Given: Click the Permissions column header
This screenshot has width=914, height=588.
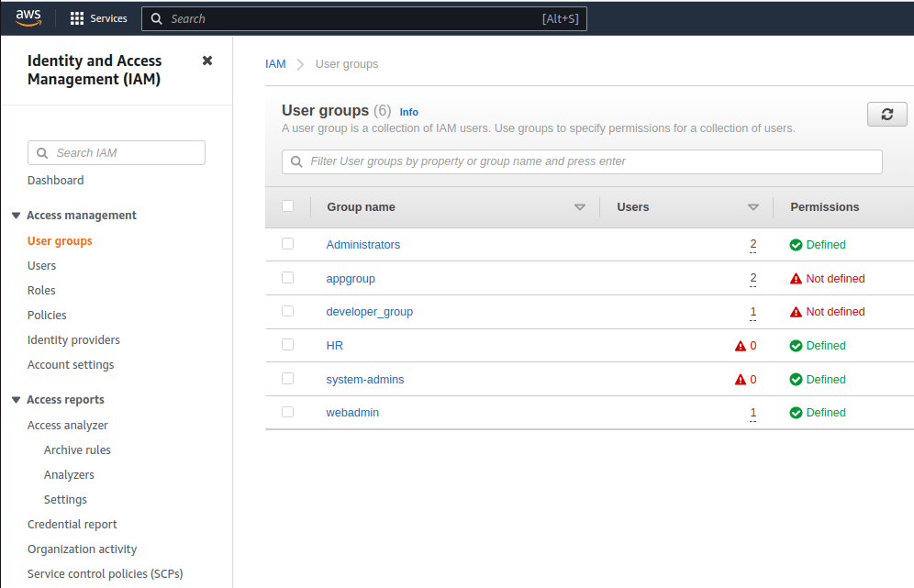Looking at the screenshot, I should (x=824, y=207).
